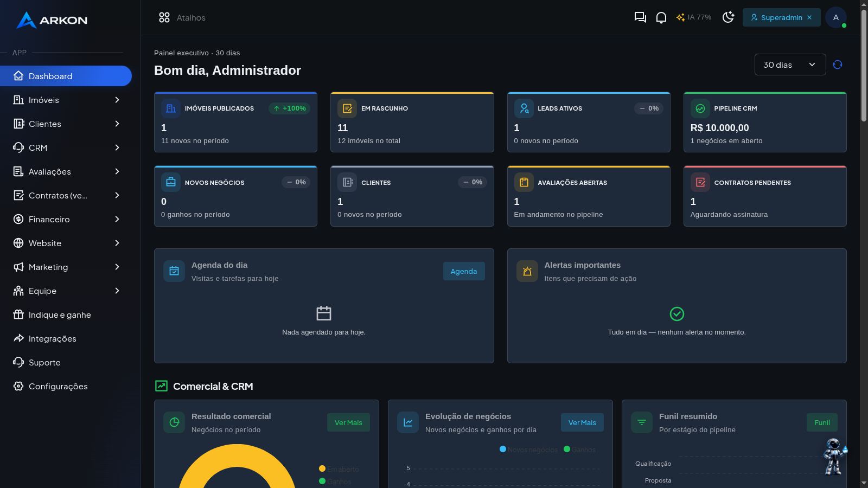Click the Arkon logo

[x=52, y=20]
